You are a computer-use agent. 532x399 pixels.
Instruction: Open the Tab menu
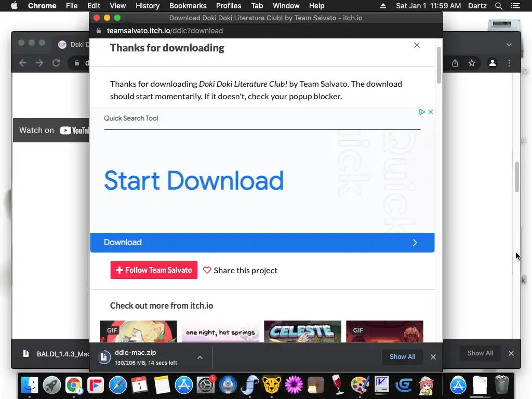257,6
